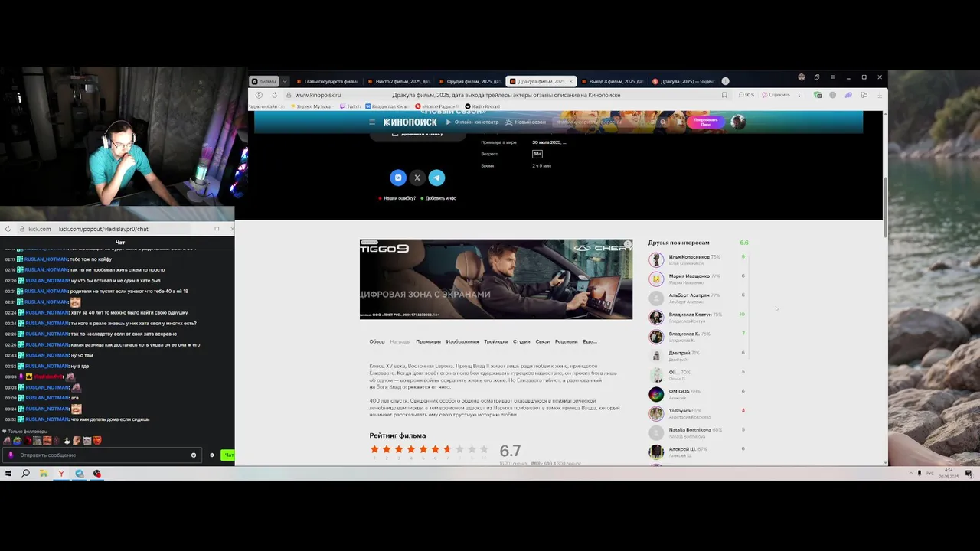The width and height of the screenshot is (980, 551).
Task: Expand the browser tab group dropdown
Action: [x=285, y=81]
